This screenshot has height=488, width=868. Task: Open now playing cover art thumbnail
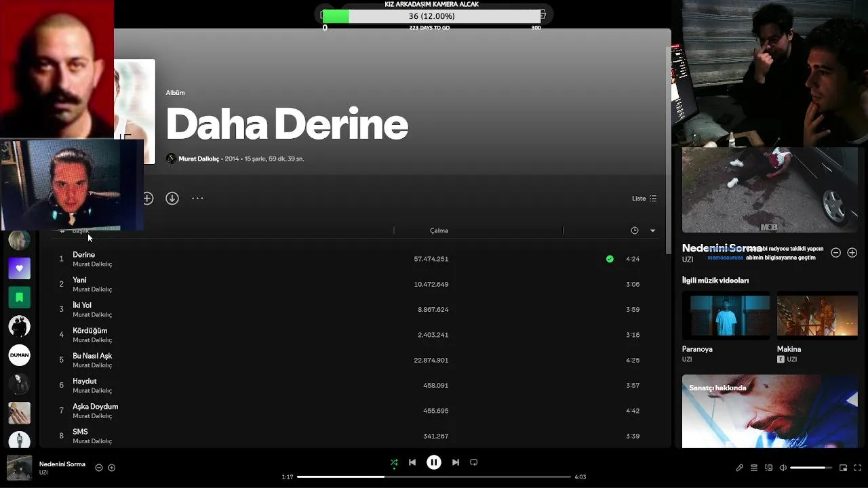point(19,468)
